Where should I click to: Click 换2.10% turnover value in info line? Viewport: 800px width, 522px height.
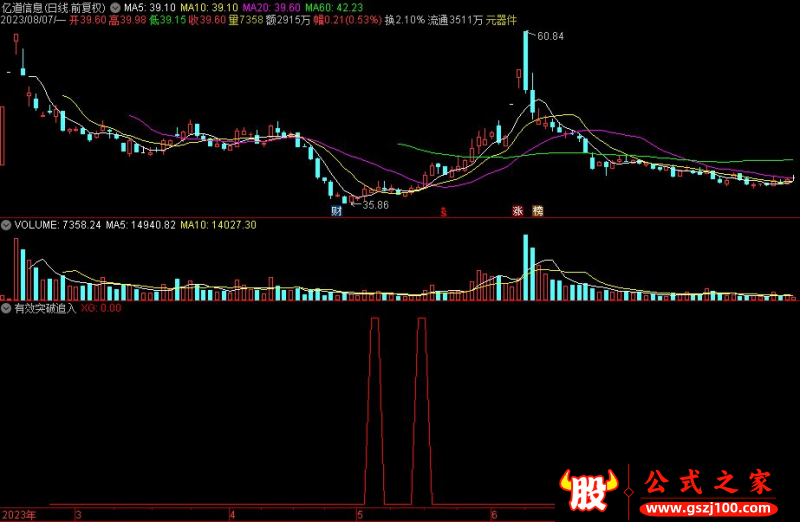click(x=405, y=20)
